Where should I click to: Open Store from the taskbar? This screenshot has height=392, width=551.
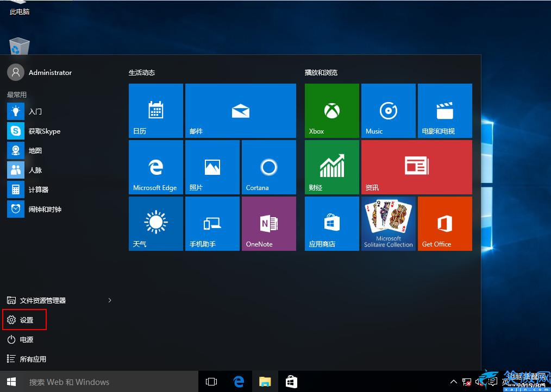(x=291, y=382)
